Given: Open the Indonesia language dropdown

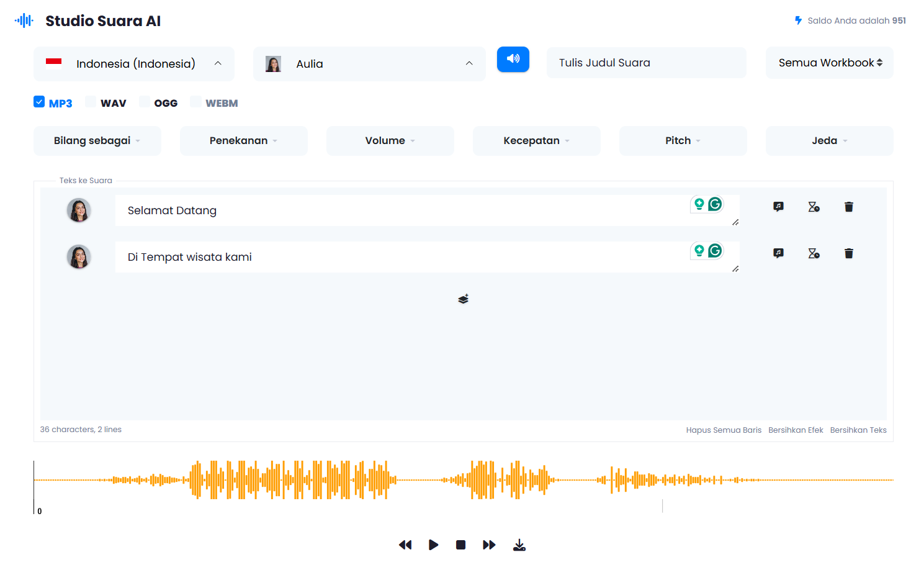Looking at the screenshot, I should [134, 64].
